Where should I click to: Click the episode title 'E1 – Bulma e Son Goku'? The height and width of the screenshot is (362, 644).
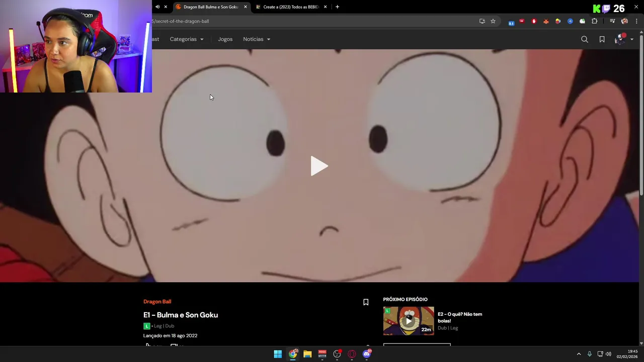click(181, 315)
